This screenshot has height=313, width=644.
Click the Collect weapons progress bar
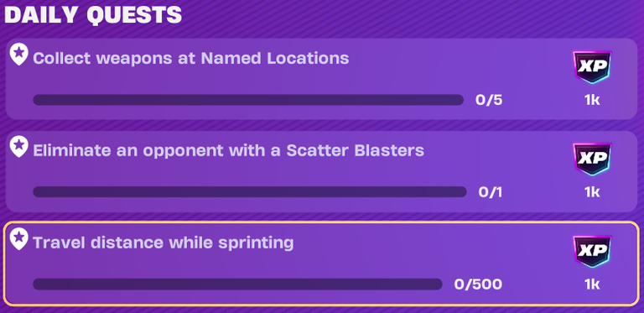point(248,100)
